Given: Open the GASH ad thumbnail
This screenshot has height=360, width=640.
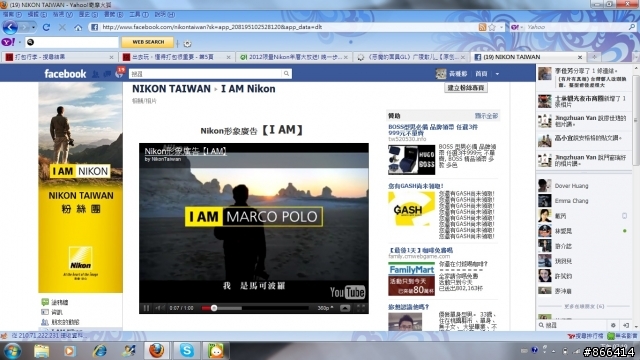Looking at the screenshot, I should point(411,209).
